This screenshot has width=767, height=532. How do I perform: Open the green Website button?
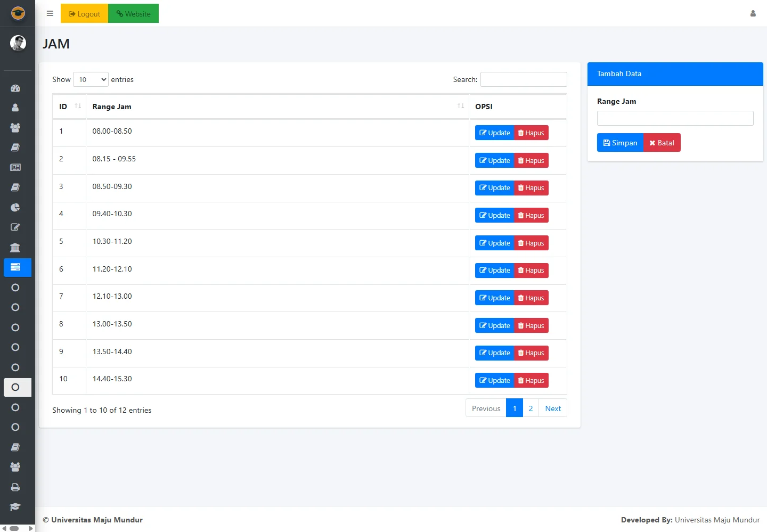pyautogui.click(x=133, y=14)
